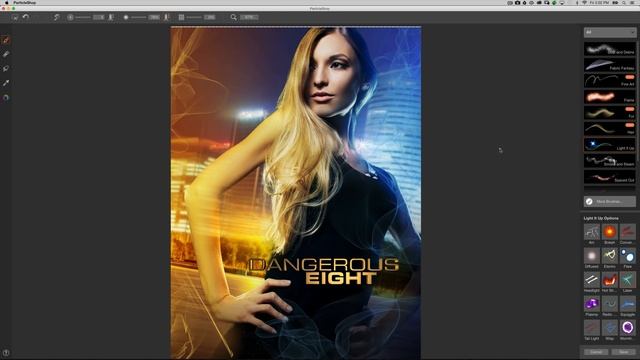Image resolution: width=640 pixels, height=360 pixels.
Task: Choose the Smoke and Steam brush
Action: [x=609, y=161]
